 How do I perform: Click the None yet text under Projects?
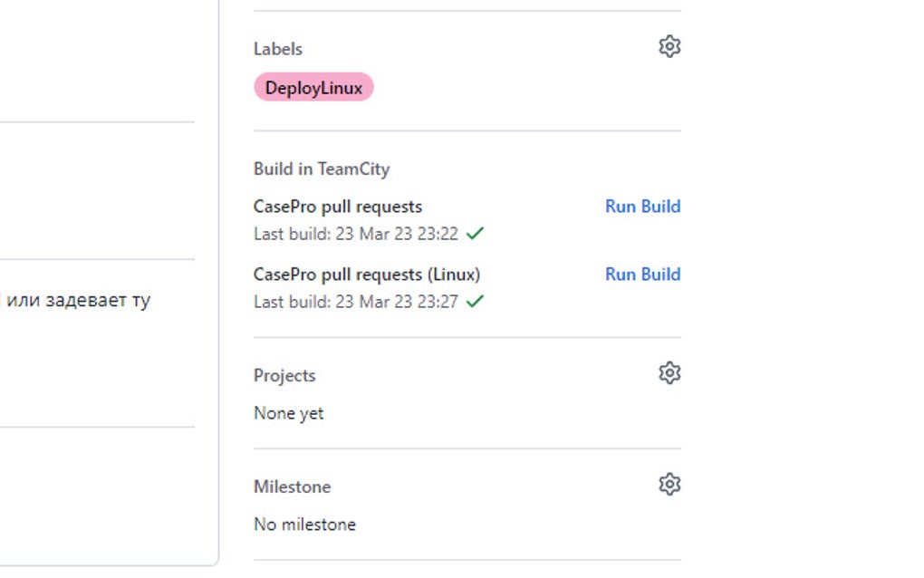288,413
